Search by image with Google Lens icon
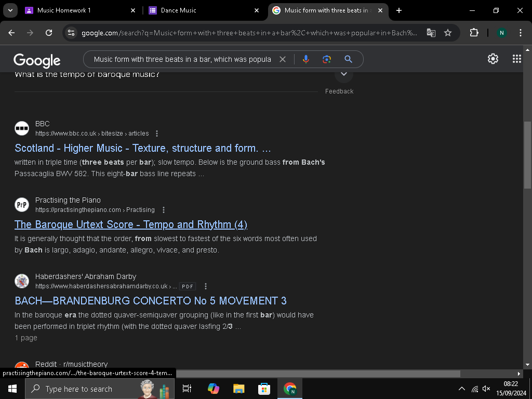The height and width of the screenshot is (399, 532). (326, 59)
